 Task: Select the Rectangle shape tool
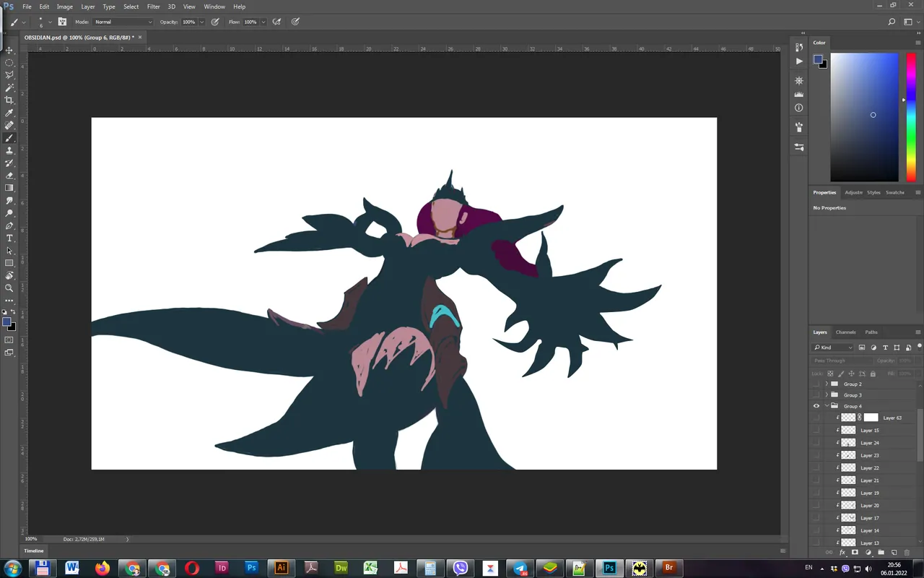pos(9,263)
